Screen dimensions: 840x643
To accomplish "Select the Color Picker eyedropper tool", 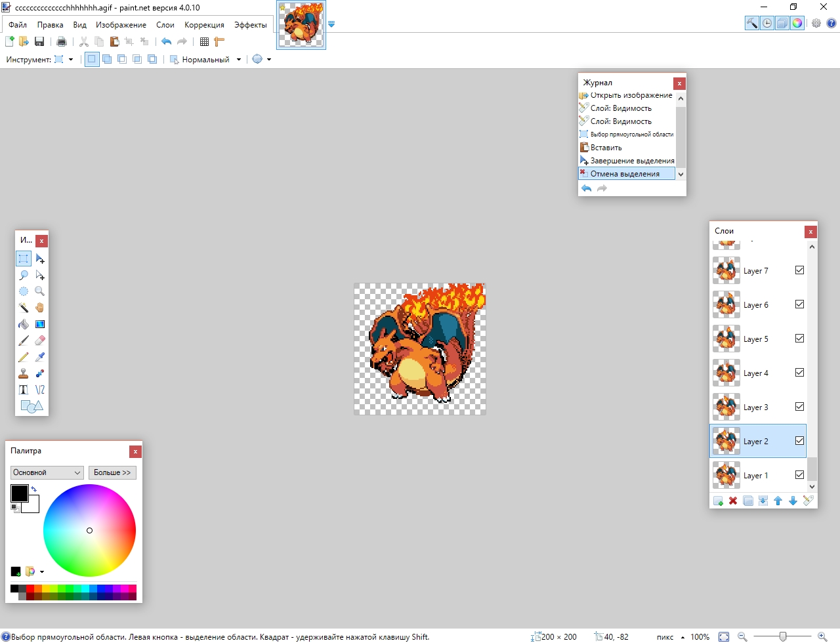I will tap(40, 357).
